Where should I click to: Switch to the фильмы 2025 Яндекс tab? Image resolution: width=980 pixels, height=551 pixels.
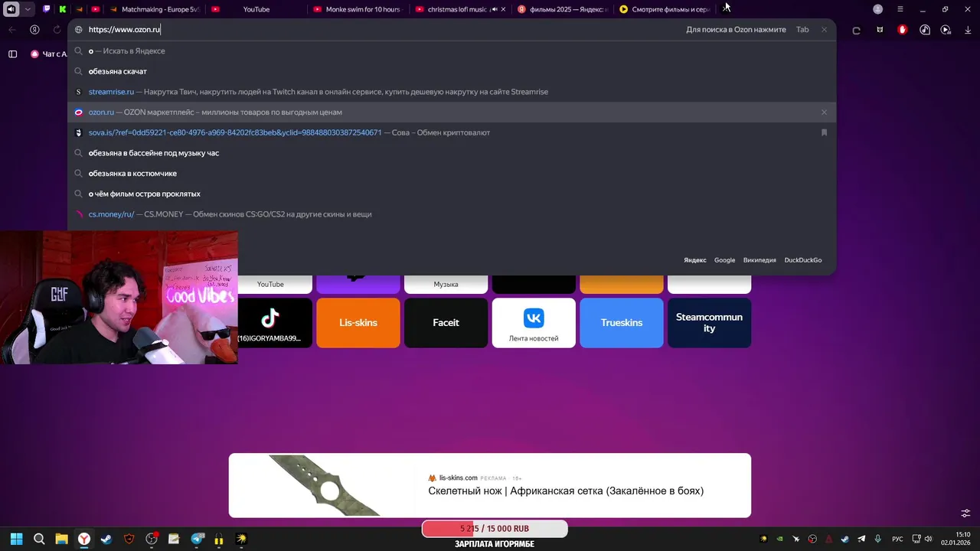tap(563, 9)
